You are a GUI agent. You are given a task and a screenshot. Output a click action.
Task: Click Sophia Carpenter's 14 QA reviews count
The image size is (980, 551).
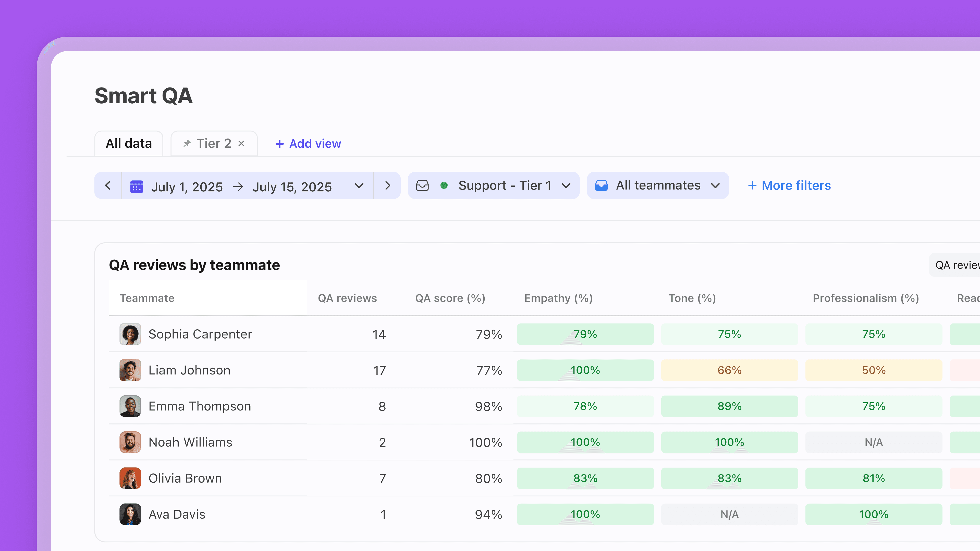coord(379,334)
